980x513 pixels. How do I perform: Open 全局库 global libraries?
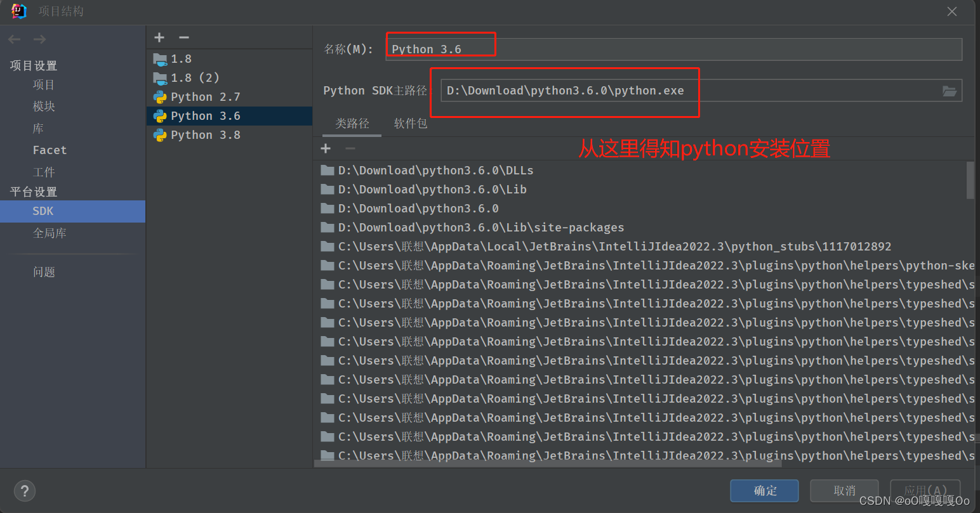50,233
